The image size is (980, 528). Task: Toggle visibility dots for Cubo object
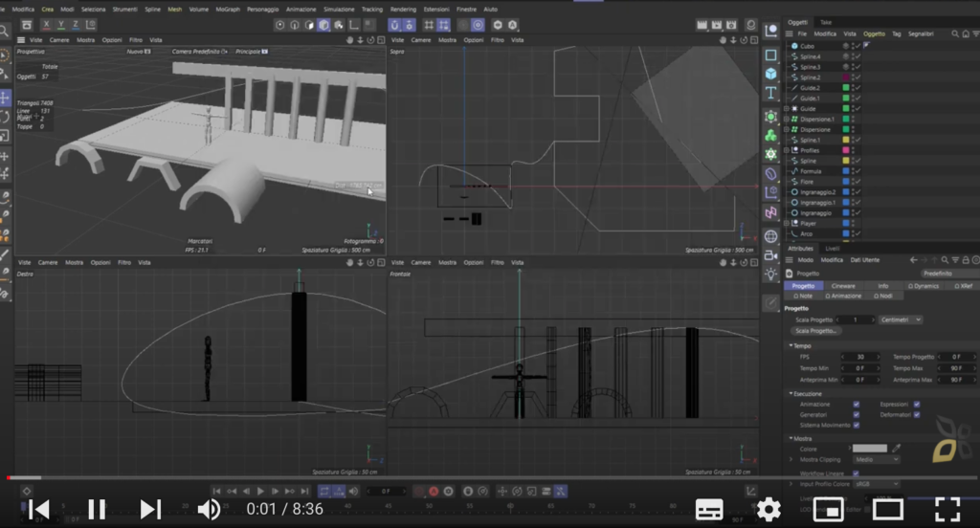(854, 46)
